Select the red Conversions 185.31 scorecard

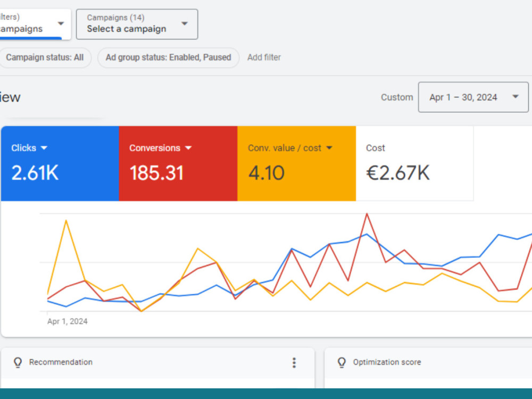[x=178, y=163]
